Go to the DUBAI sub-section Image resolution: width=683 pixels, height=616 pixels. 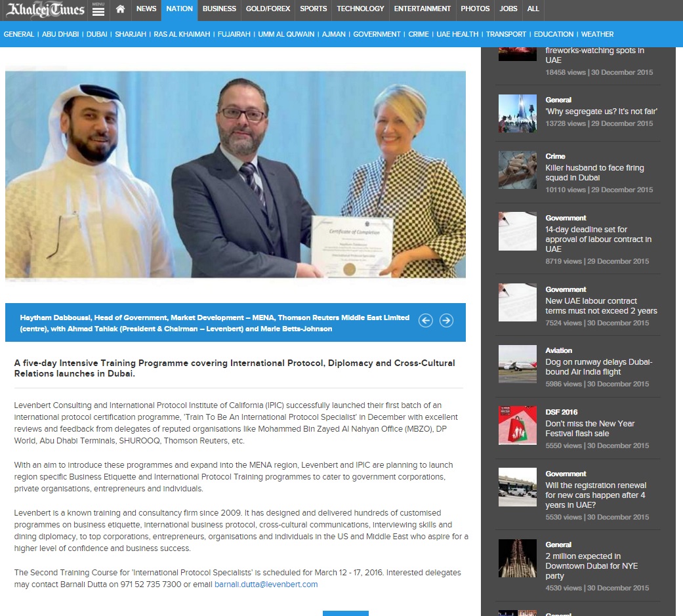[97, 34]
